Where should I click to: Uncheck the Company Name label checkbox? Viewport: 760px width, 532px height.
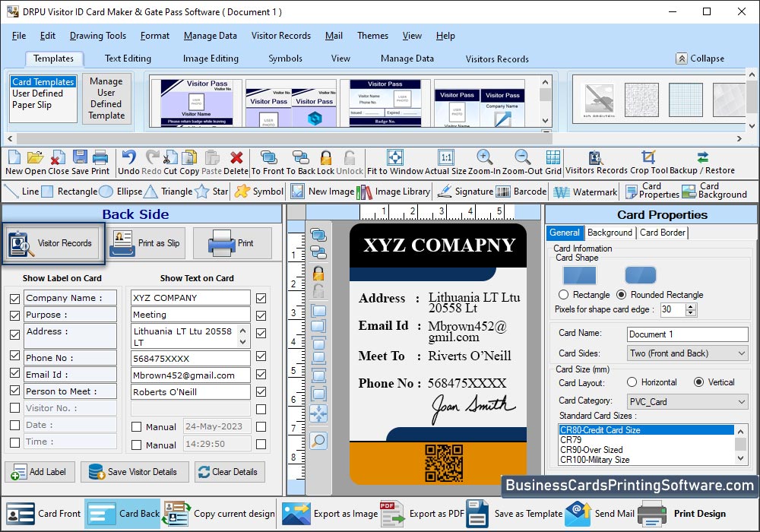(14, 299)
